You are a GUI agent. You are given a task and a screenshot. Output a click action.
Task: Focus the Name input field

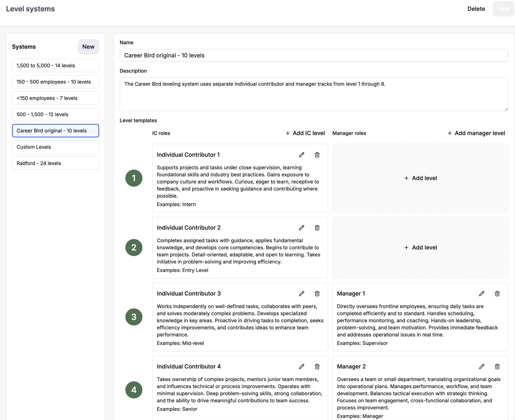pyautogui.click(x=314, y=55)
